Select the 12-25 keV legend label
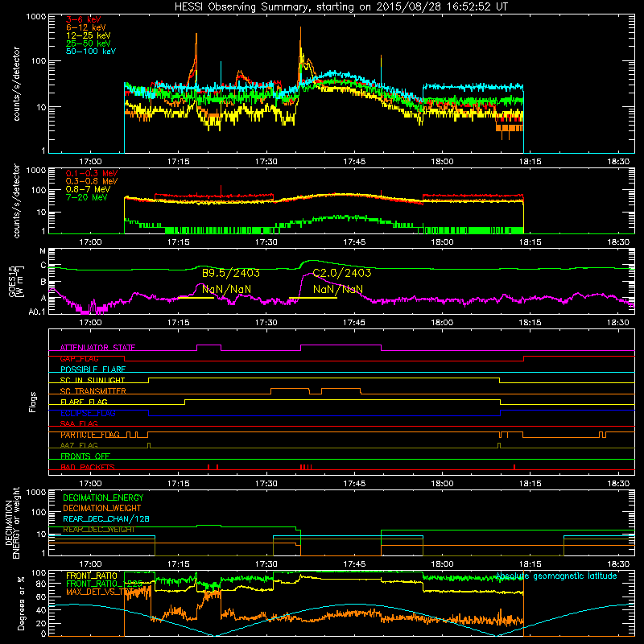 click(x=88, y=35)
